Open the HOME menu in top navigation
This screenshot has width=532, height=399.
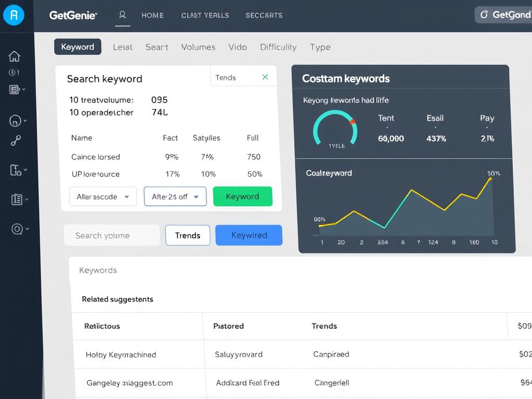coord(152,15)
